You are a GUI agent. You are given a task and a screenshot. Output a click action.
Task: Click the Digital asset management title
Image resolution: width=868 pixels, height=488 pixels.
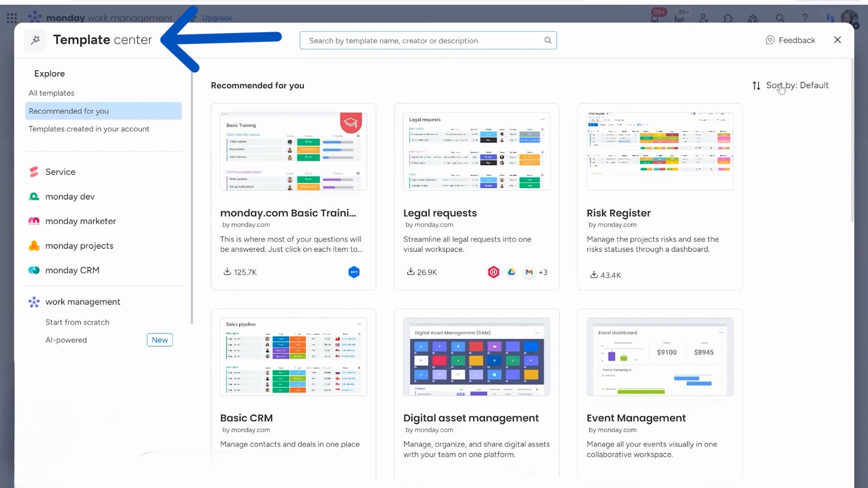[471, 418]
